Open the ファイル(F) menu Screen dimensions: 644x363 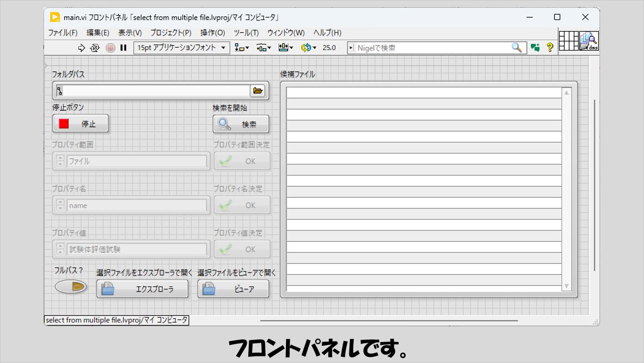click(x=63, y=33)
